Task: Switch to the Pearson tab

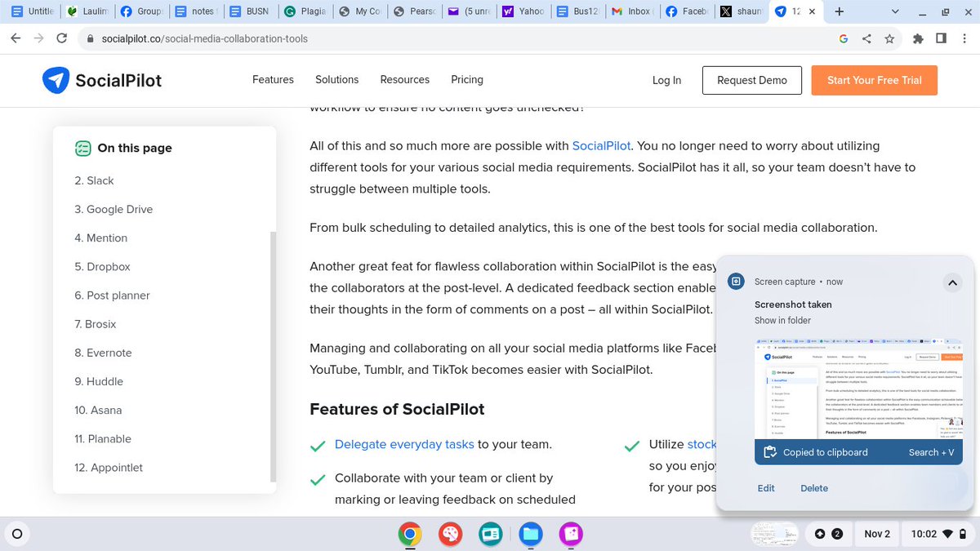Action: coord(413,11)
